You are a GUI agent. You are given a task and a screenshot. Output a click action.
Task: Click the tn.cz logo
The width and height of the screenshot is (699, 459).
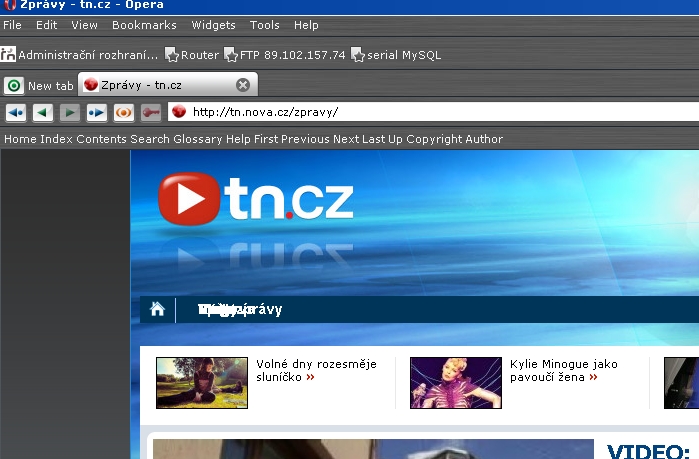pyautogui.click(x=256, y=198)
